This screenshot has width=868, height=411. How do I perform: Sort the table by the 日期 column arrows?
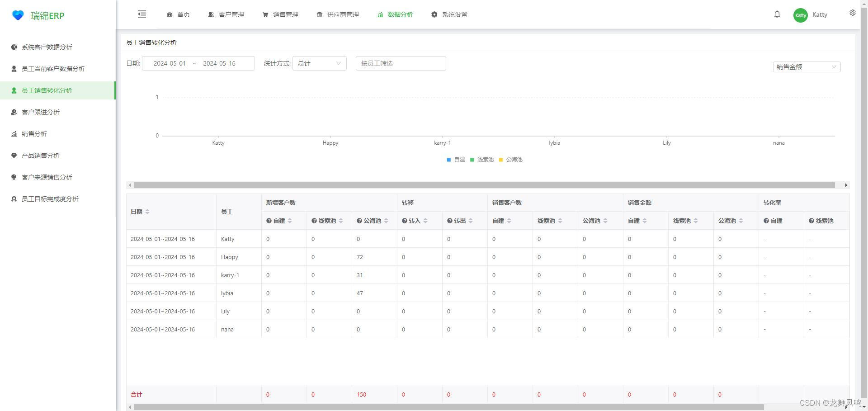pyautogui.click(x=147, y=212)
